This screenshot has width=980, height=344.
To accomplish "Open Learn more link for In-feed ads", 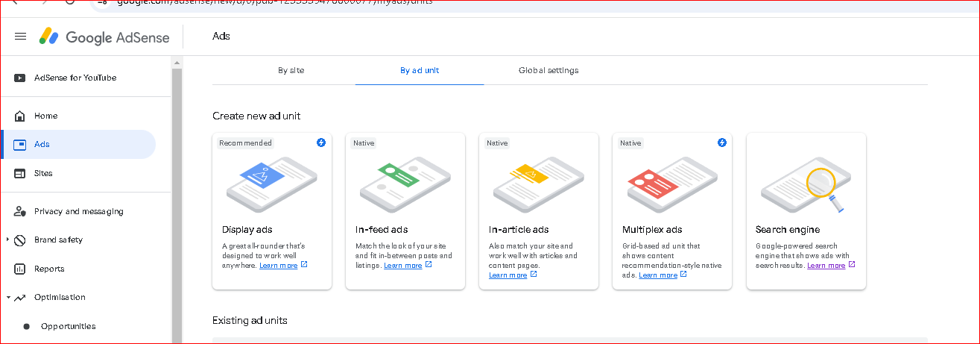I will click(x=402, y=266).
